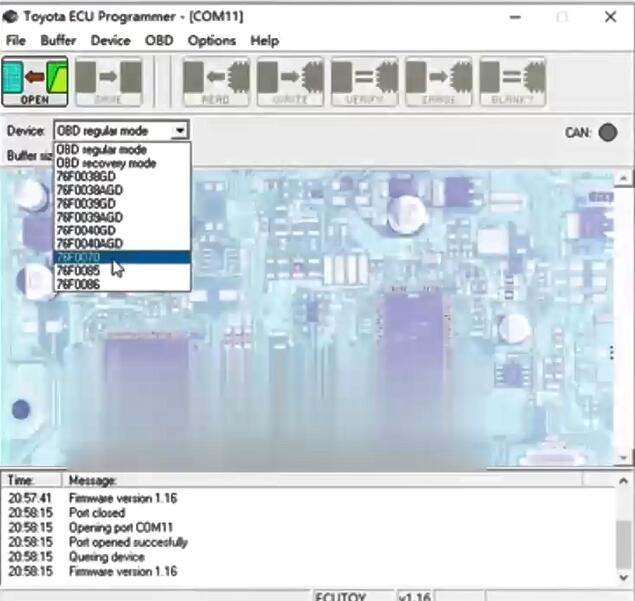Choose 76F0040AGD from device list
635x601 pixels.
coord(122,244)
